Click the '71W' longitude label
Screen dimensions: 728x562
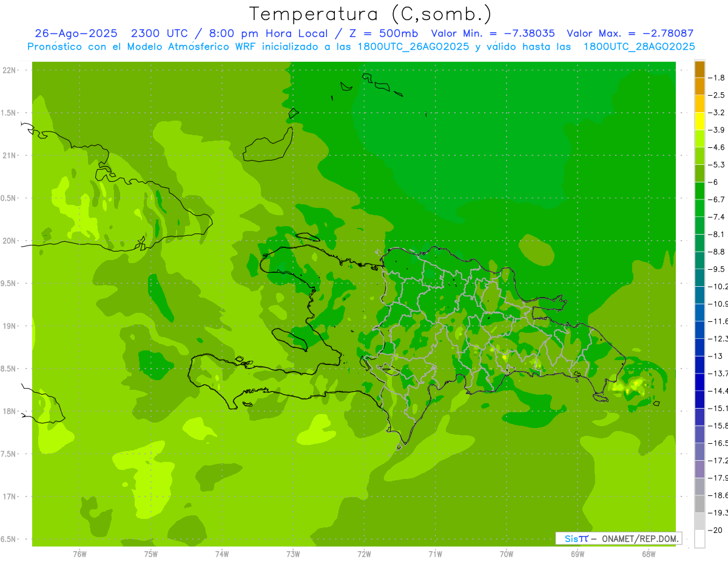[435, 554]
